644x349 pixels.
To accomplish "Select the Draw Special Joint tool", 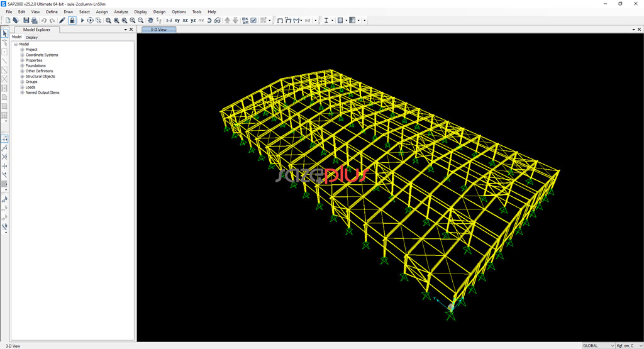I will coord(4,52).
